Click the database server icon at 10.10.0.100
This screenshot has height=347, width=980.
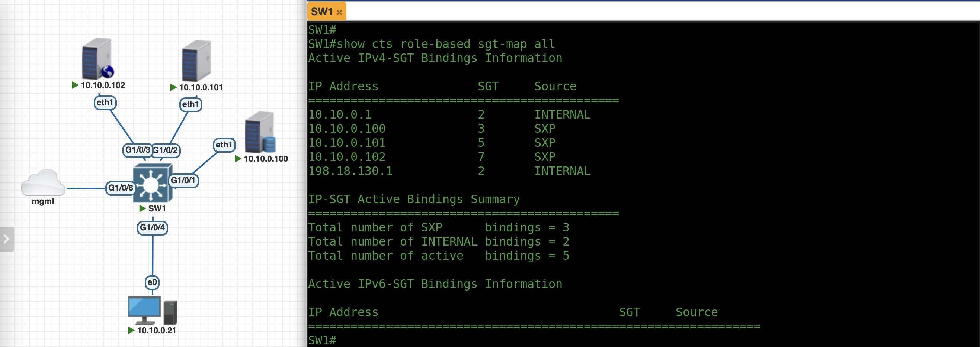point(260,132)
